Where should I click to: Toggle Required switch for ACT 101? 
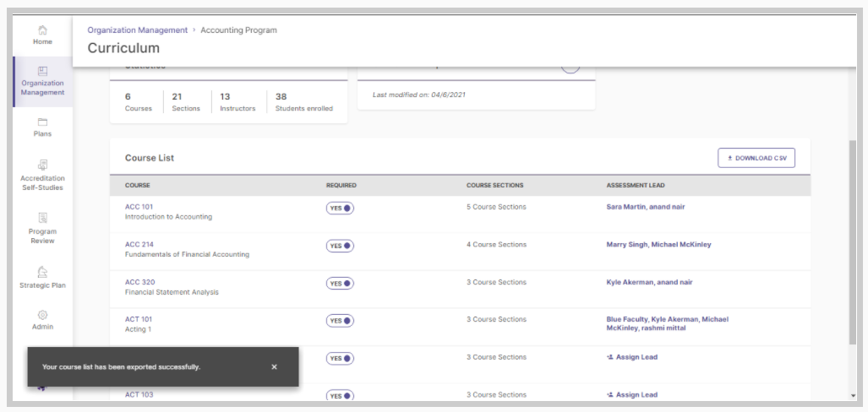[340, 321]
